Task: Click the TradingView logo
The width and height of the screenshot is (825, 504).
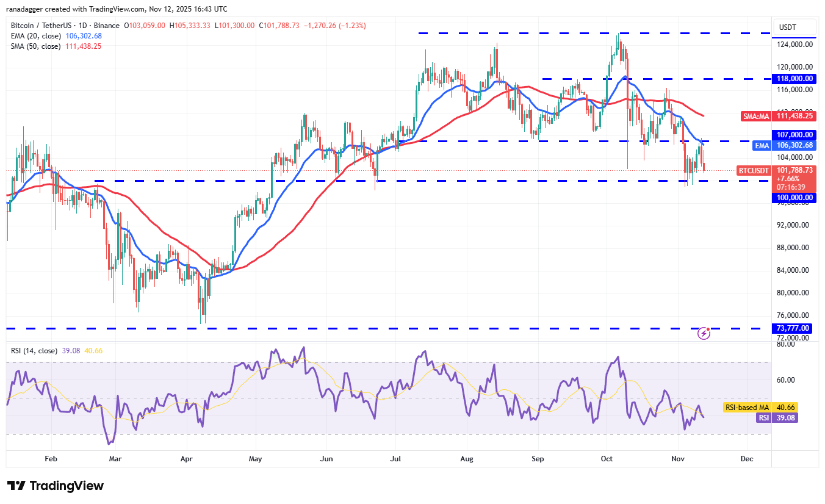Action: coord(54,486)
